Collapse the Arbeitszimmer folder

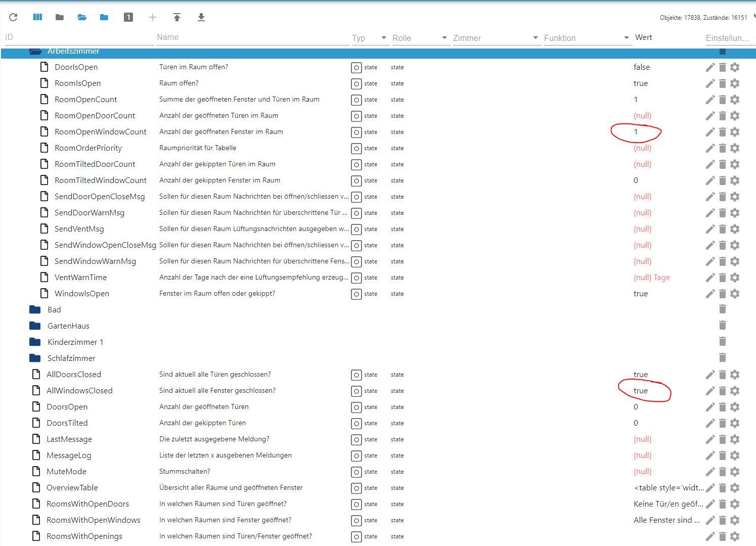pyautogui.click(x=35, y=51)
